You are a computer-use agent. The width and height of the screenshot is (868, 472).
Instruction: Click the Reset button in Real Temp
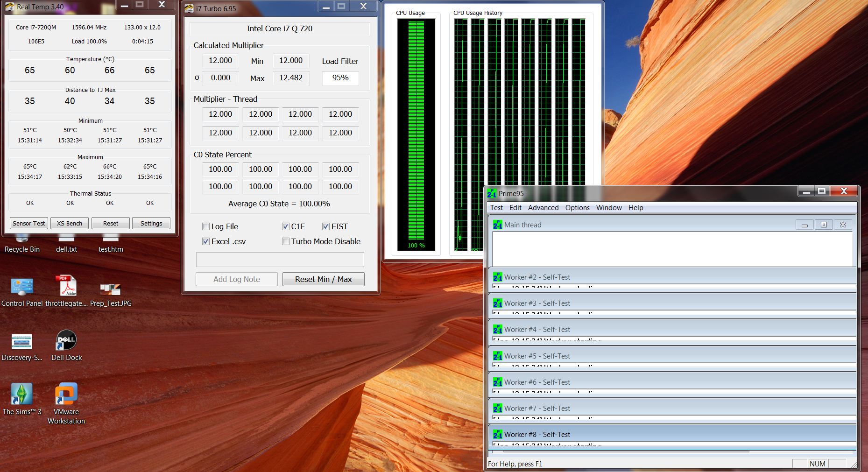coord(111,223)
